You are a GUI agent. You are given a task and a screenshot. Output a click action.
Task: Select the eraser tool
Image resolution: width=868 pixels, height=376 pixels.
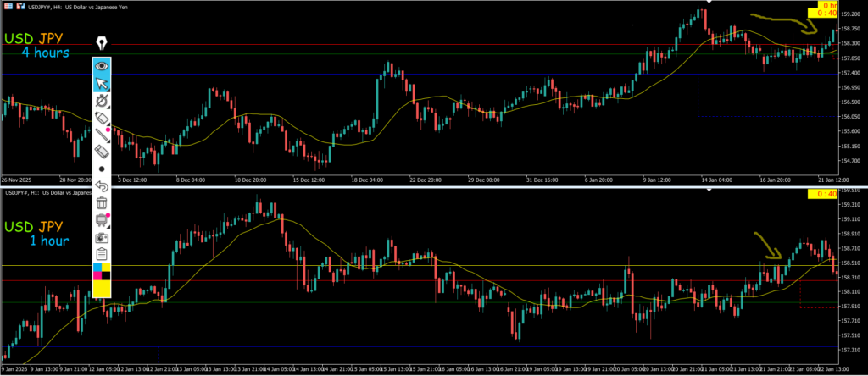[x=102, y=150]
